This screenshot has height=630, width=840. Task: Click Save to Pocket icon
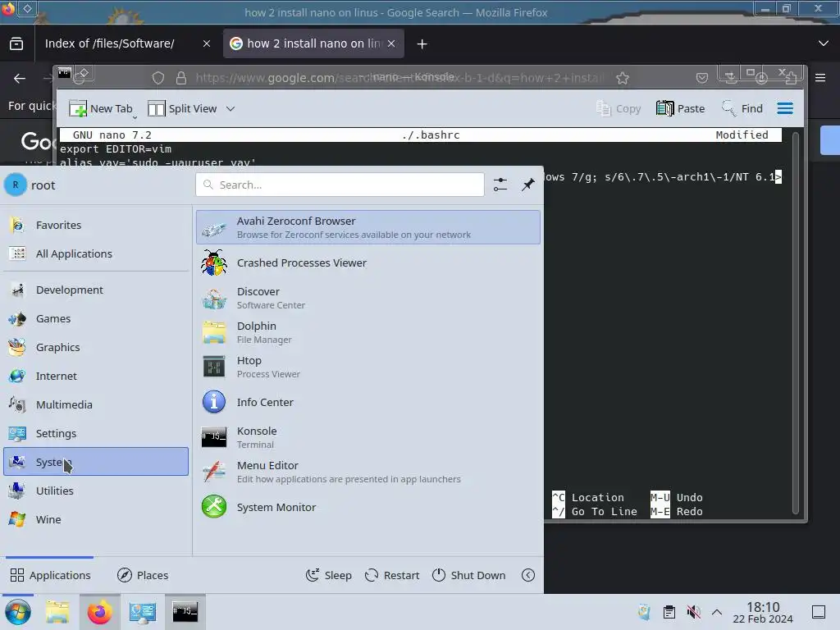702,78
